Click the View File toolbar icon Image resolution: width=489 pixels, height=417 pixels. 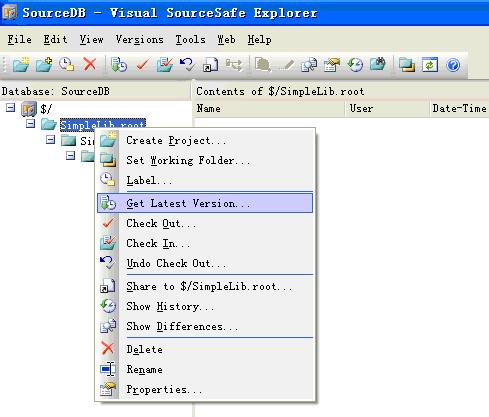262,64
